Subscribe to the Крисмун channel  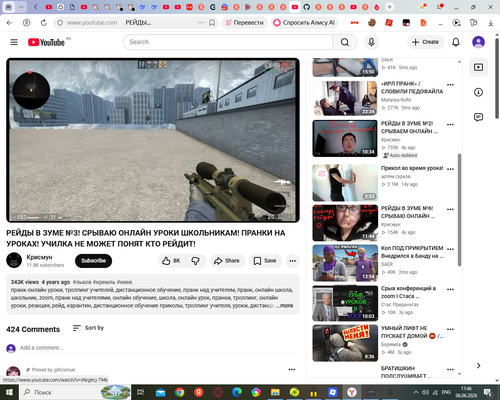tap(93, 261)
